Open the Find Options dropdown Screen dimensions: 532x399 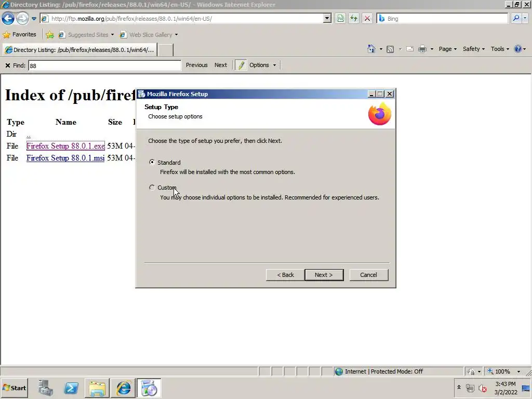[x=262, y=65]
